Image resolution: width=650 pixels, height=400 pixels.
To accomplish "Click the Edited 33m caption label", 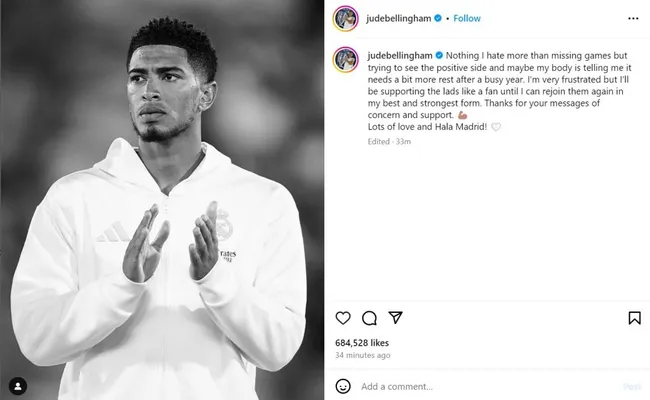I will click(x=389, y=141).
